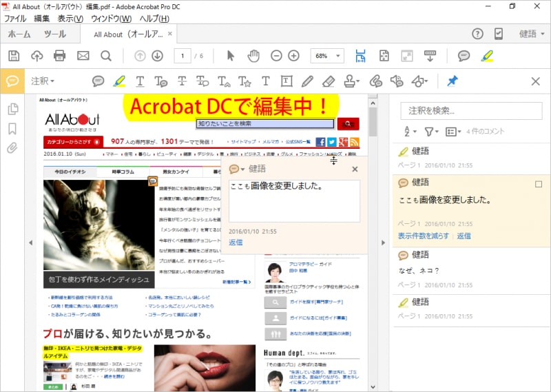
Task: Collapse the right comments pane arrow
Action: [383, 243]
